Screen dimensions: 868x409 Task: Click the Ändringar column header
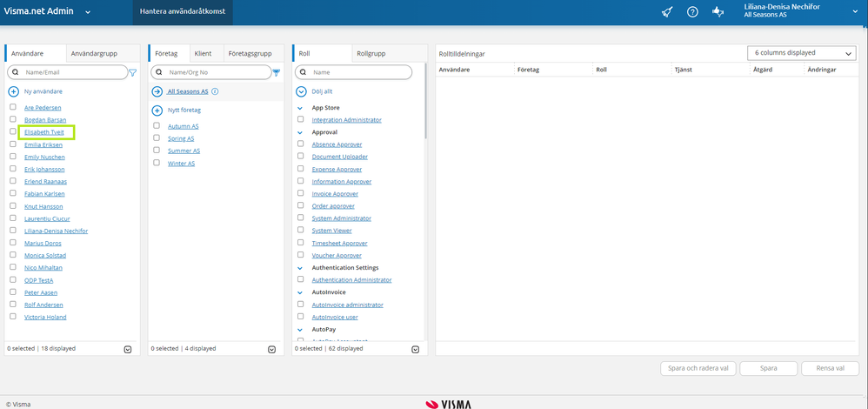(x=822, y=70)
